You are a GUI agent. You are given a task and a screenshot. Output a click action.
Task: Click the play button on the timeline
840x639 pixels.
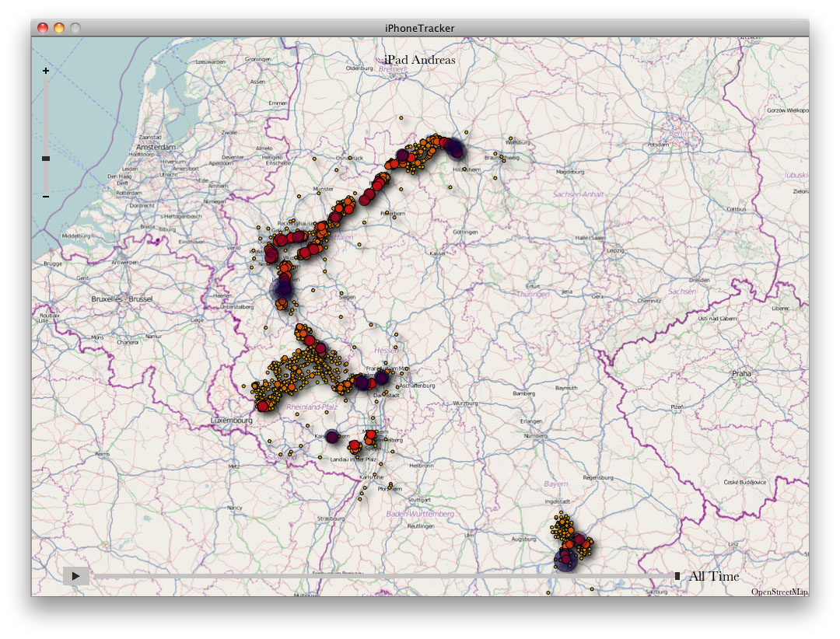75,576
